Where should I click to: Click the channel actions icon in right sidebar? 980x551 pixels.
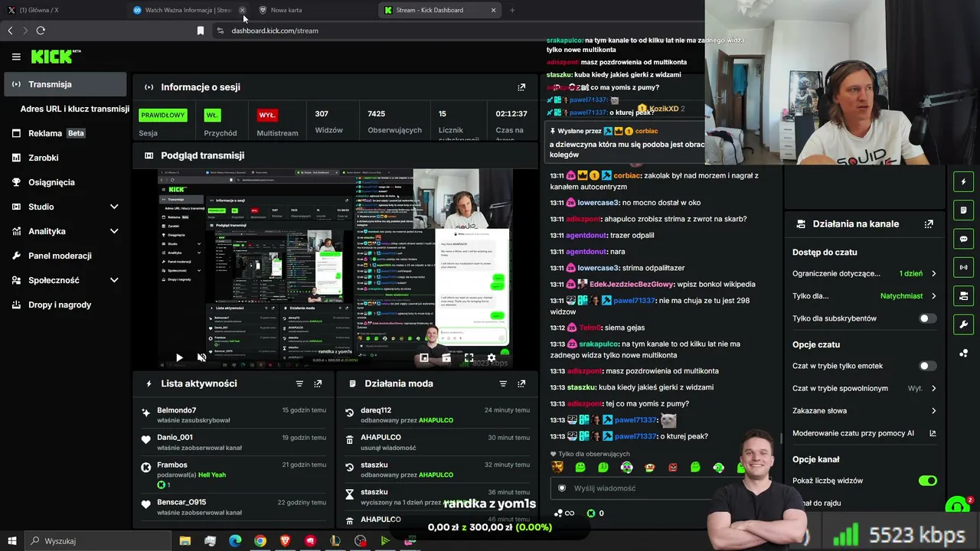click(963, 296)
